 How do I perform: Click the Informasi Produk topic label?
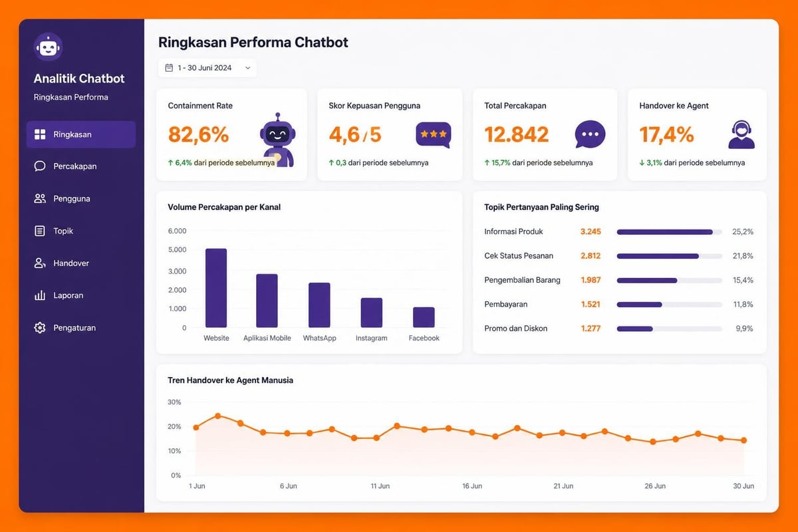click(x=513, y=231)
